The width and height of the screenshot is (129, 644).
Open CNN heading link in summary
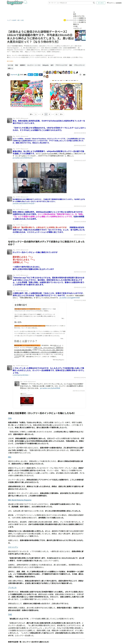[x=10, y=418]
